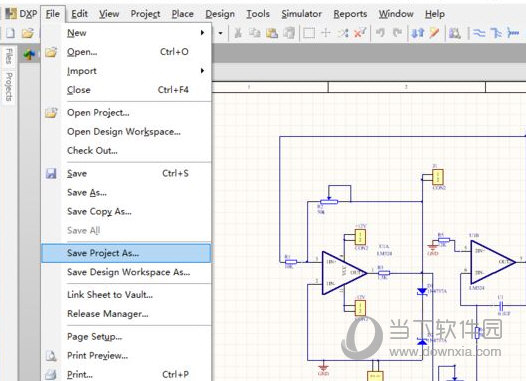Open the Simulator menu
Screen dimensions: 526x381
point(302,14)
